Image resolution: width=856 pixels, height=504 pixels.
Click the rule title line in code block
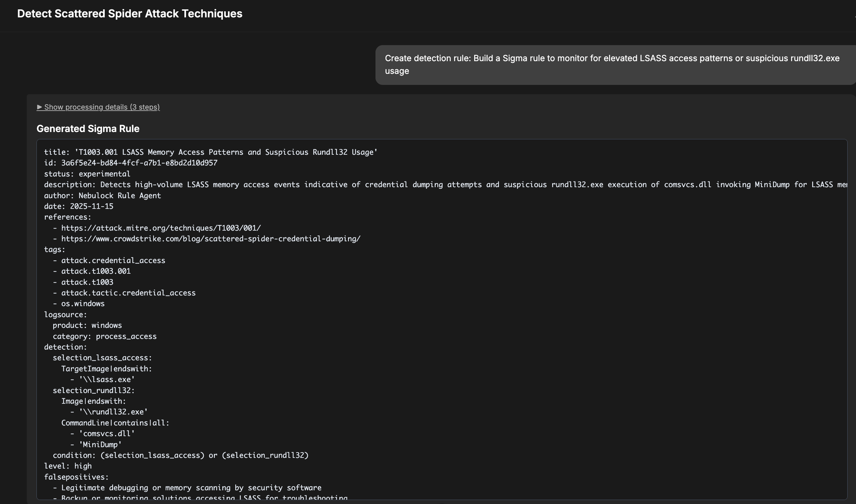click(x=211, y=152)
